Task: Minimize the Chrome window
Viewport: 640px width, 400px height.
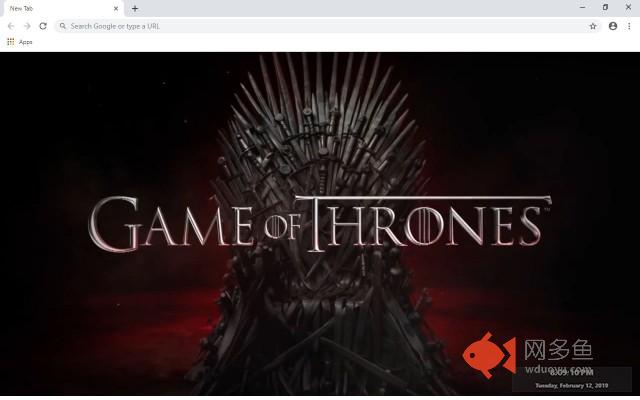Action: point(582,7)
